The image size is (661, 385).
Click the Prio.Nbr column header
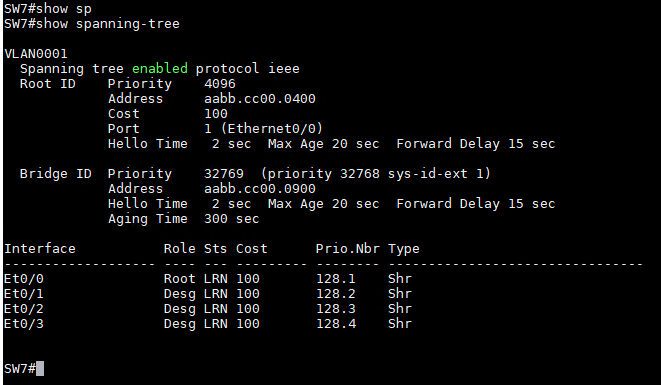tap(348, 249)
